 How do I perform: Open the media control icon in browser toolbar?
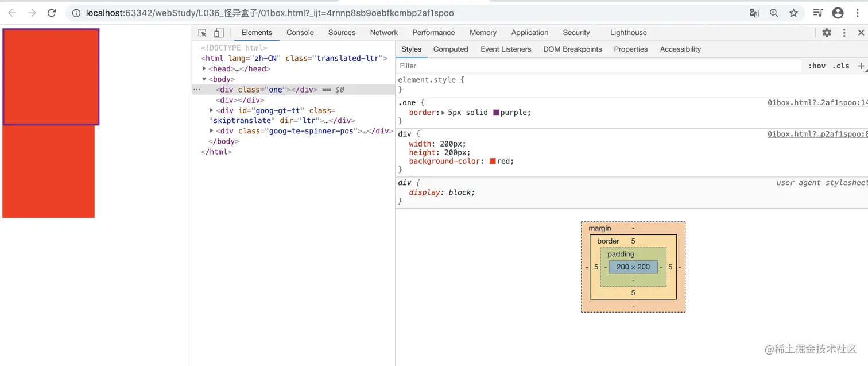click(x=818, y=13)
